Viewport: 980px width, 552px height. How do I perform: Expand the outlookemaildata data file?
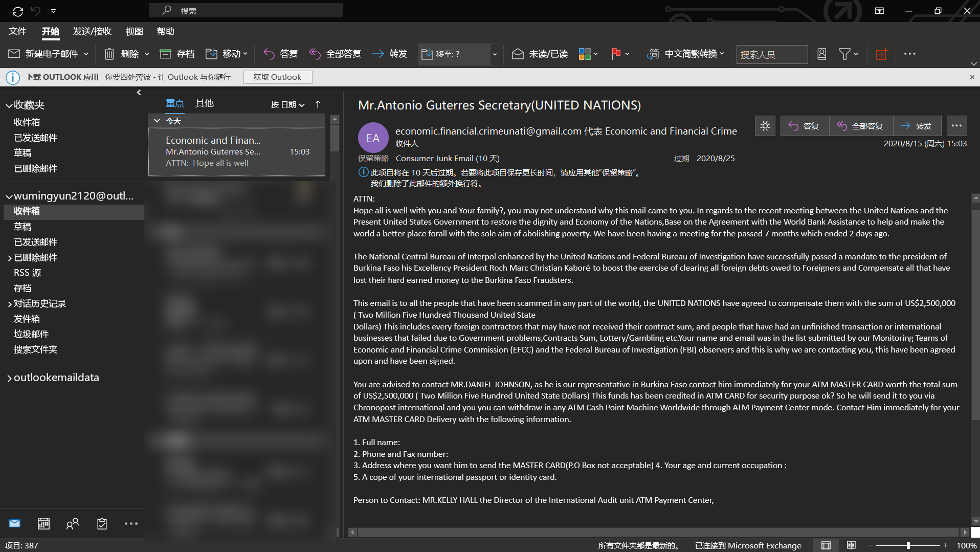point(9,378)
